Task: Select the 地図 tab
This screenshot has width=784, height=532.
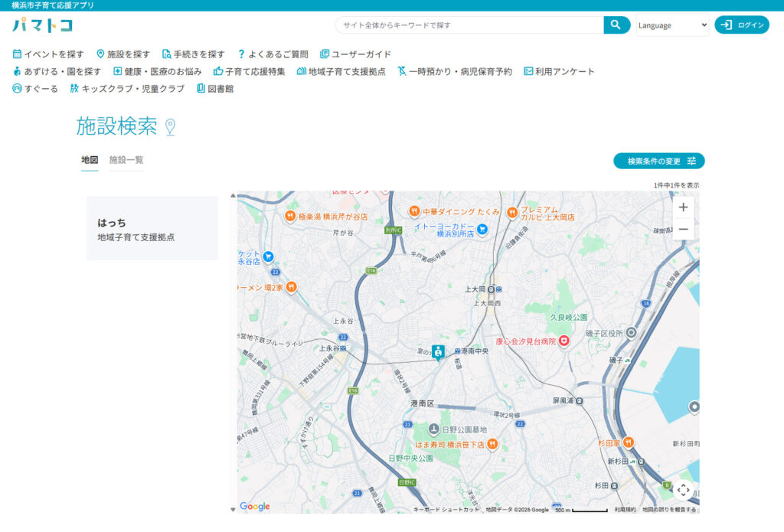Action: [90, 160]
